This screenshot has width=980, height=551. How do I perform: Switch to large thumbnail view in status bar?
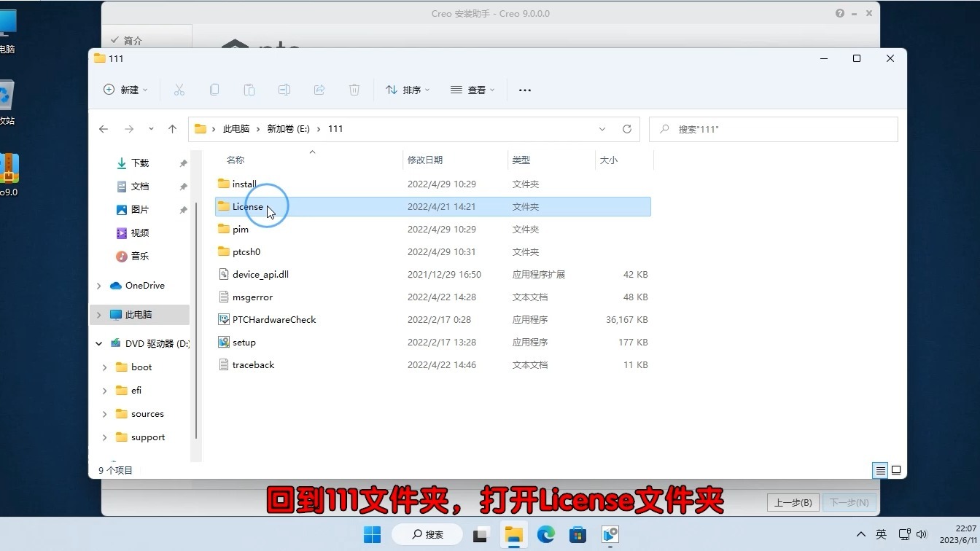coord(896,470)
